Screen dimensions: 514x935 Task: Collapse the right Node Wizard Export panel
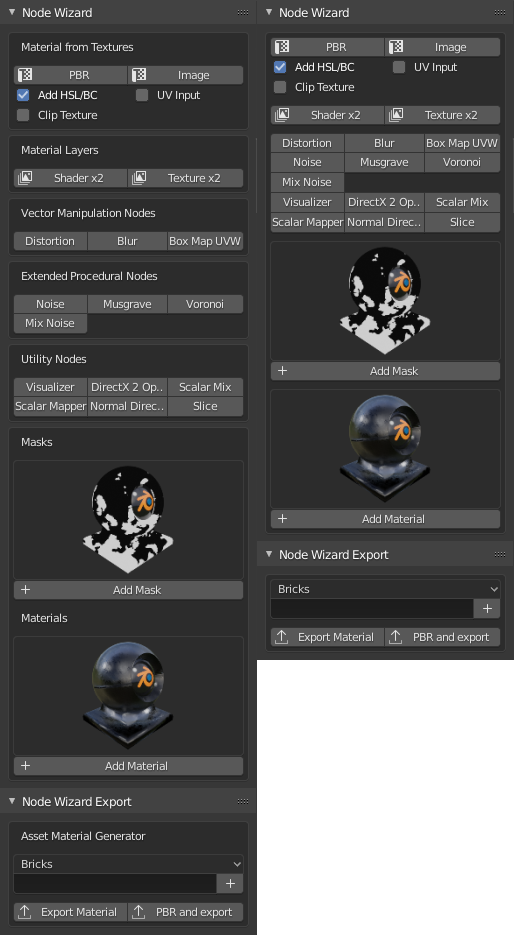tap(269, 555)
